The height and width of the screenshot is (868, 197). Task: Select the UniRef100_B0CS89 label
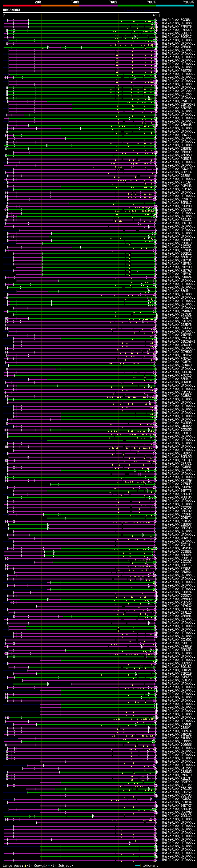pos(177,210)
